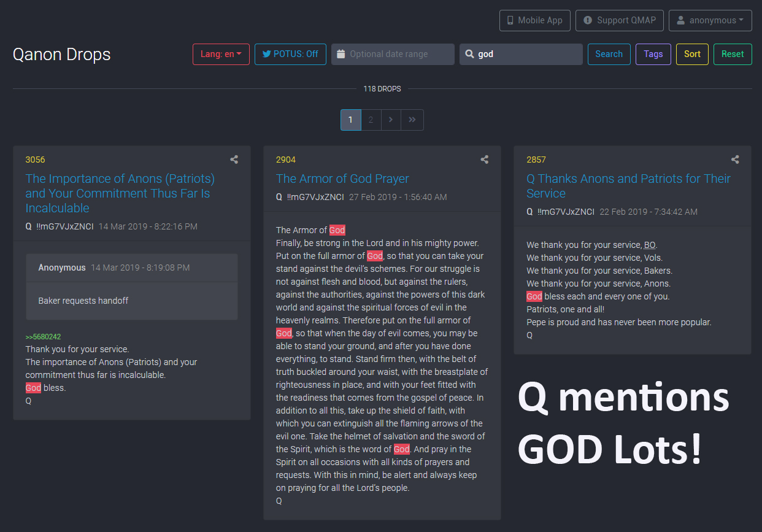The width and height of the screenshot is (762, 532).
Task: Open the Tags filter
Action: (653, 54)
